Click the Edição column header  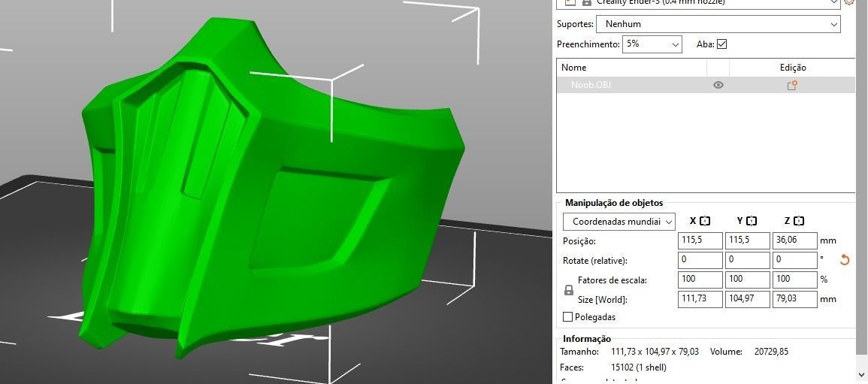[793, 68]
